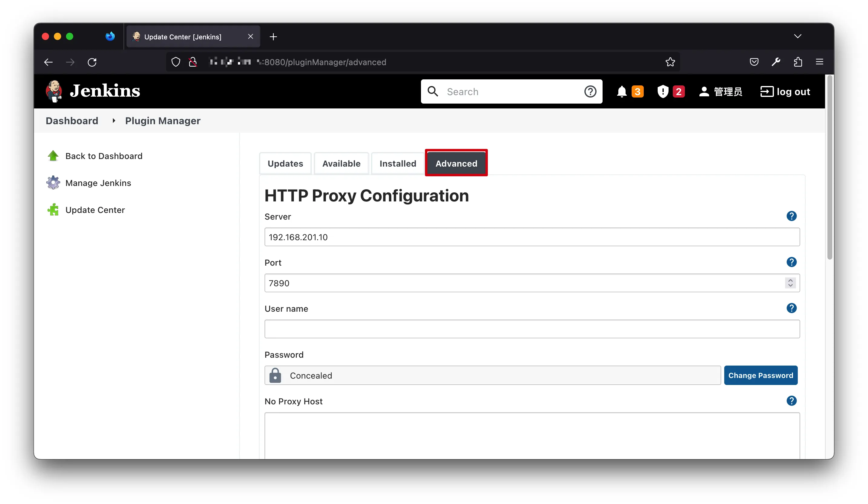
Task: Go Back to Dashboard link
Action: [x=104, y=156]
